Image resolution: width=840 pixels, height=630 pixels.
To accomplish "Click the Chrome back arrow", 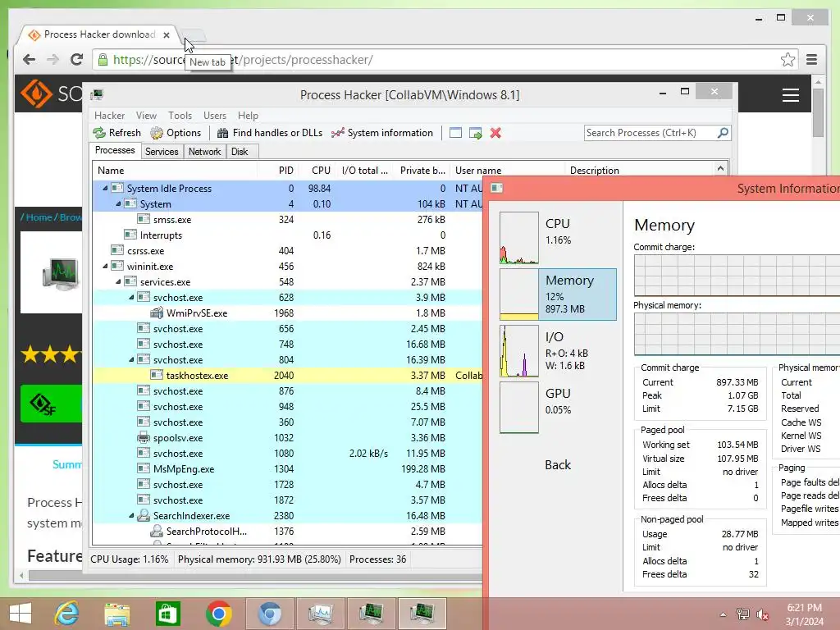I will click(29, 59).
